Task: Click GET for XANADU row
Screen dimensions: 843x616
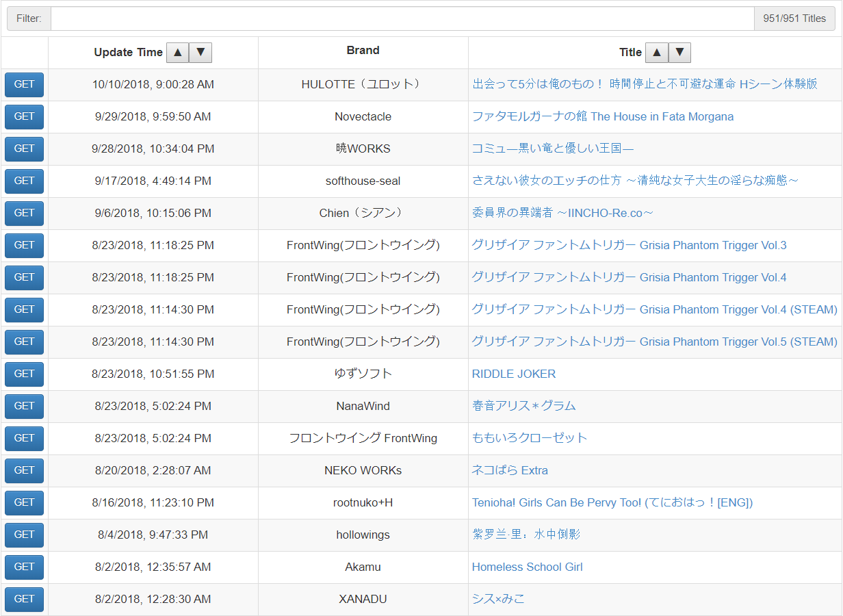Action: [24, 600]
